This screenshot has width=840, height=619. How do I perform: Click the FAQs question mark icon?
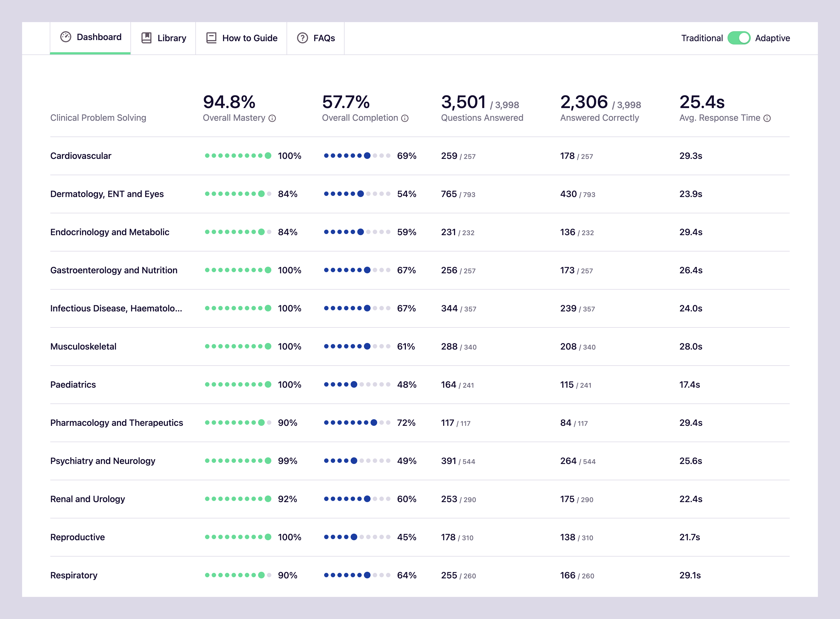coord(302,38)
